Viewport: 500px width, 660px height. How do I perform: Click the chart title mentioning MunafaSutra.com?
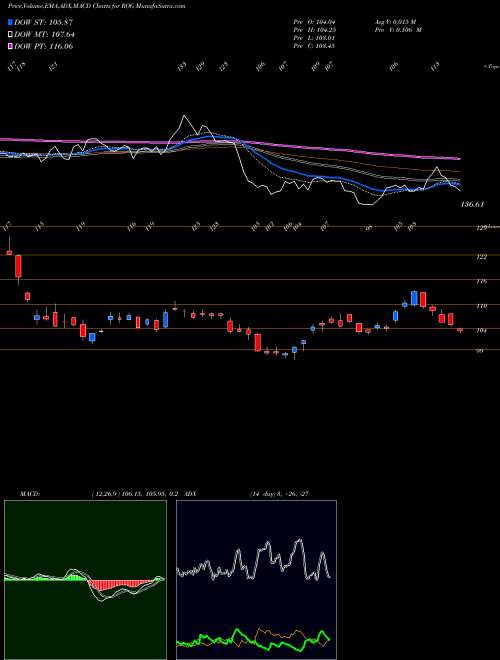coord(96,6)
